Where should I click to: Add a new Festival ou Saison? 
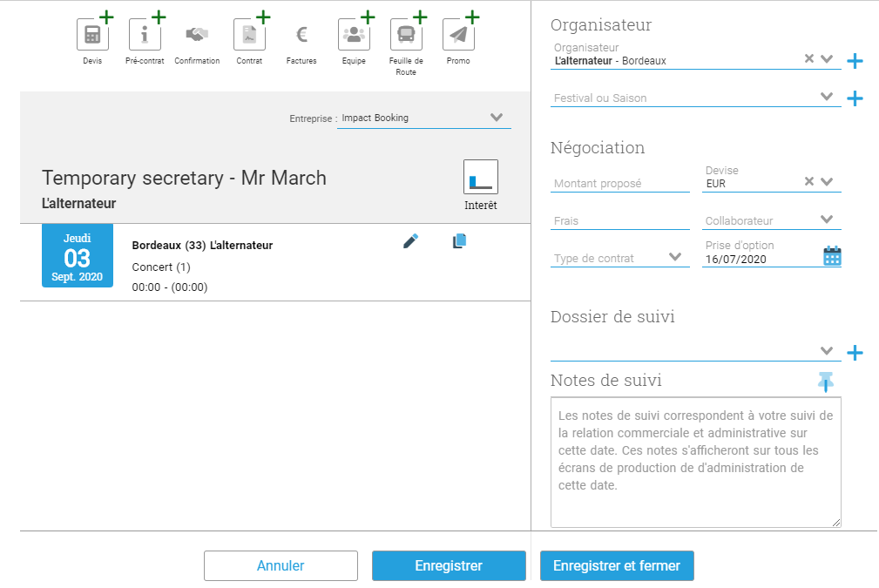[855, 98]
